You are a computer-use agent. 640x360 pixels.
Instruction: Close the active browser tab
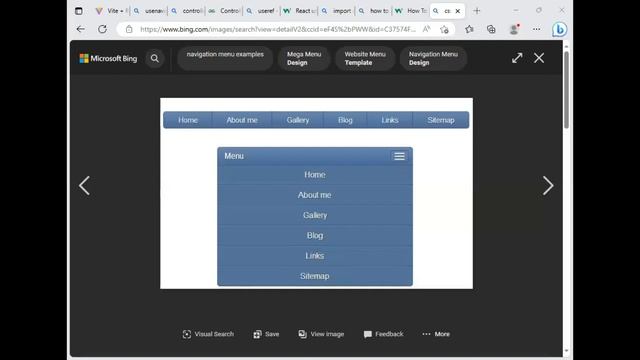(x=458, y=11)
